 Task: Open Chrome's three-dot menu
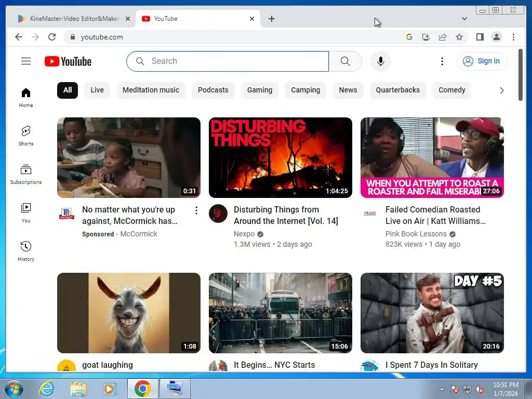pos(513,37)
